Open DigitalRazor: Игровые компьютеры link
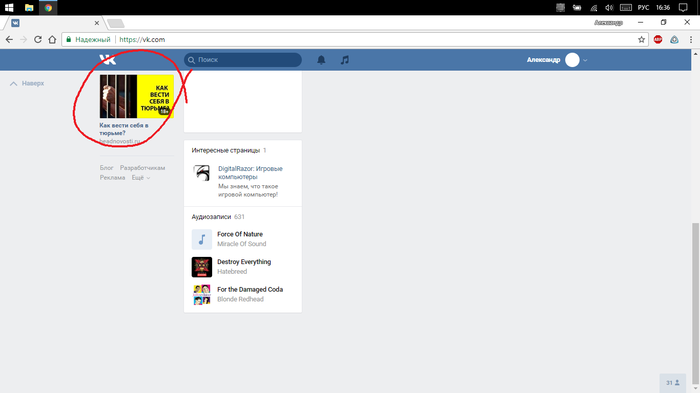 click(x=250, y=173)
